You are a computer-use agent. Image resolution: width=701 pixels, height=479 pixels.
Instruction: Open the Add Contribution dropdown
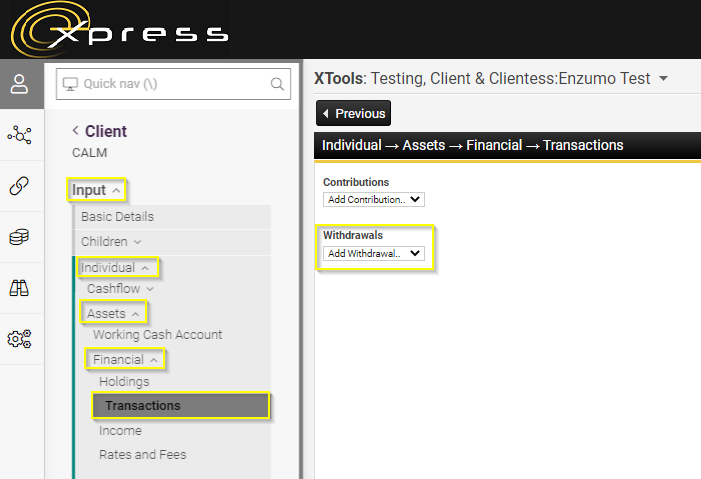coord(374,199)
